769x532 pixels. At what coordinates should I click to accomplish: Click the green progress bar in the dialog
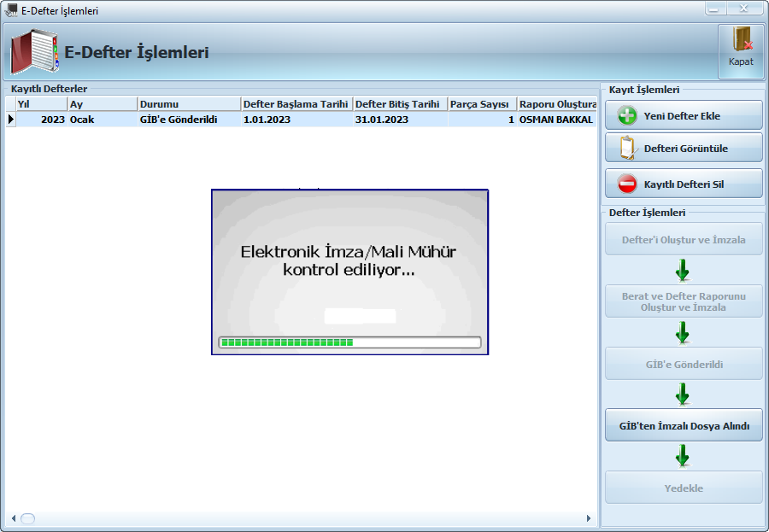[x=349, y=342]
